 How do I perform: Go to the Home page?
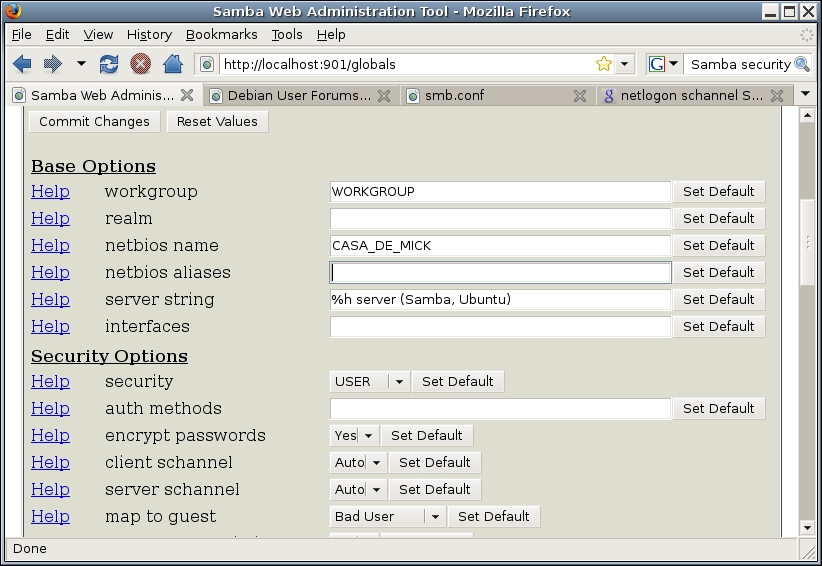[x=172, y=64]
